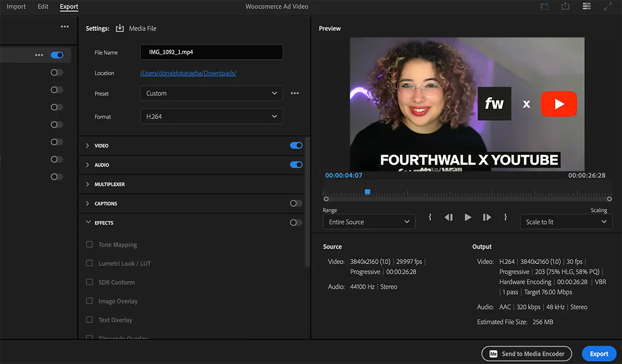Click the blue Export button
The width and height of the screenshot is (622, 364).
599,354
